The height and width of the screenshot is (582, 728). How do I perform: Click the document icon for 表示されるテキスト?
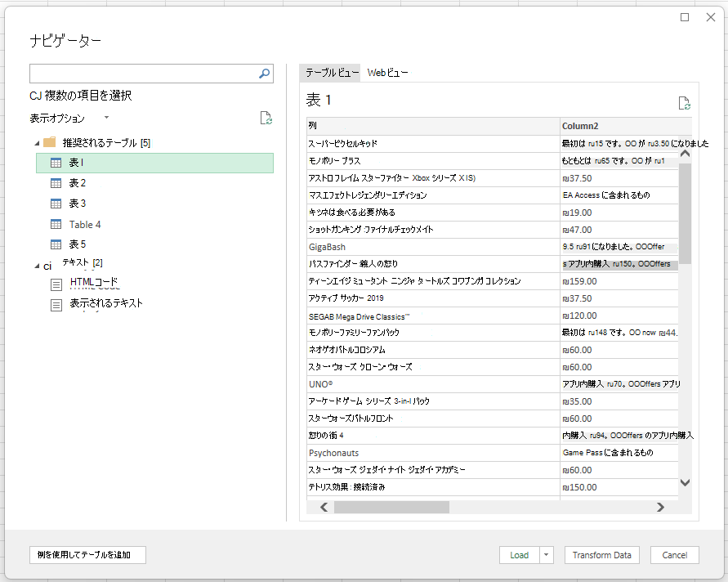[56, 305]
